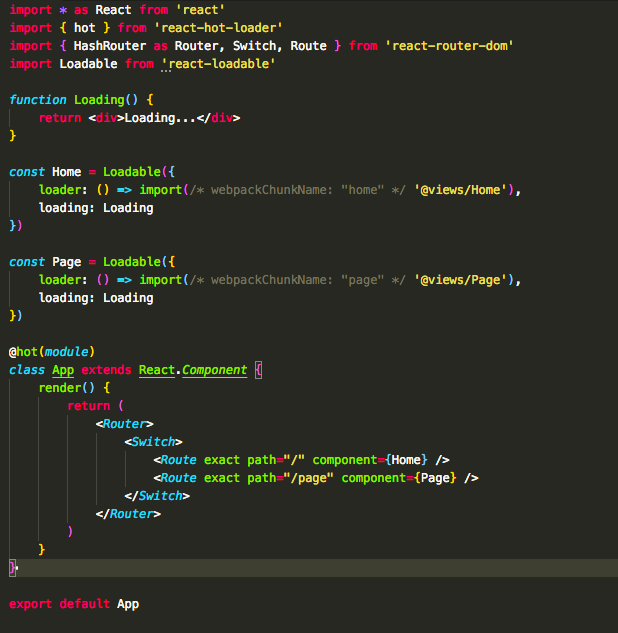Click App in the class declaration

[x=63, y=370]
